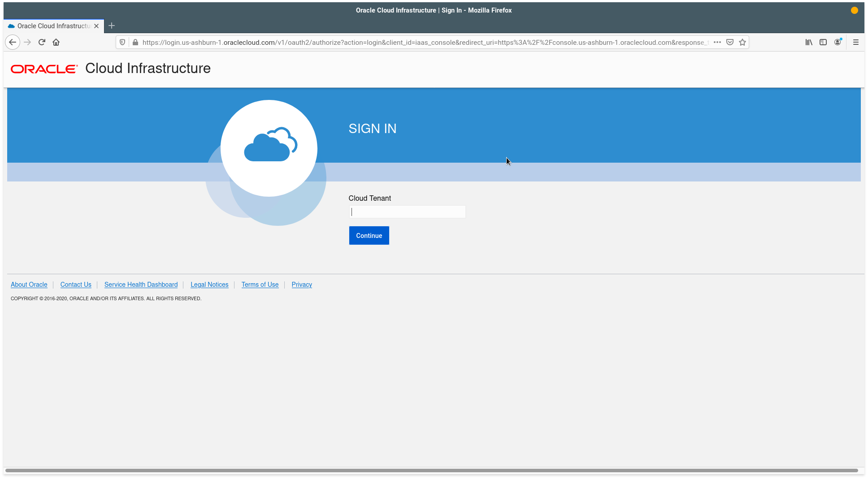Click the Oracle logo in header
868x479 pixels.
[x=44, y=69]
